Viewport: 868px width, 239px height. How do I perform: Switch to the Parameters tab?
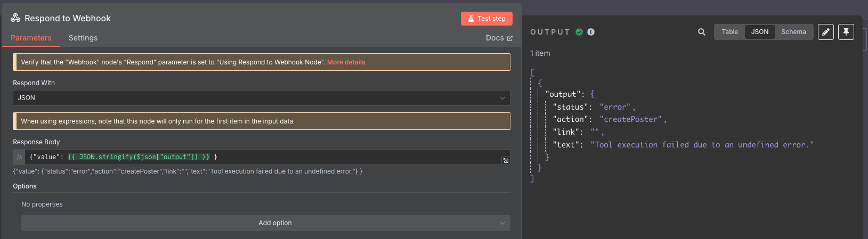(31, 38)
